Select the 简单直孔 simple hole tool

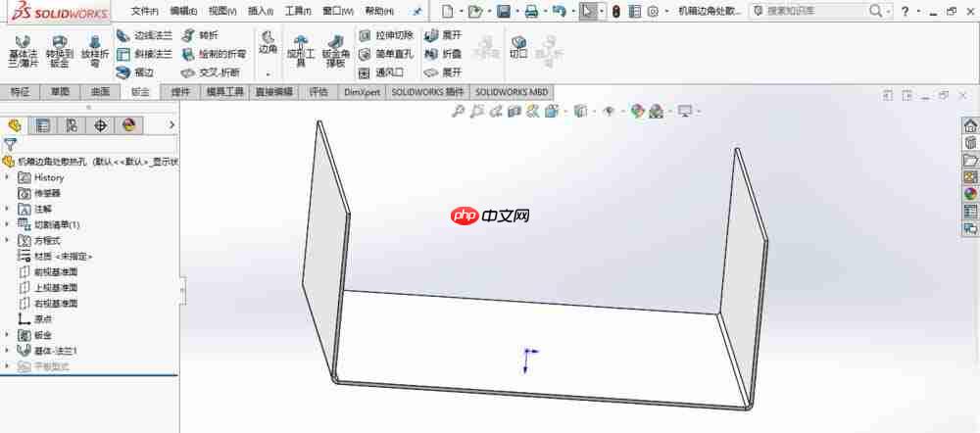tap(386, 54)
